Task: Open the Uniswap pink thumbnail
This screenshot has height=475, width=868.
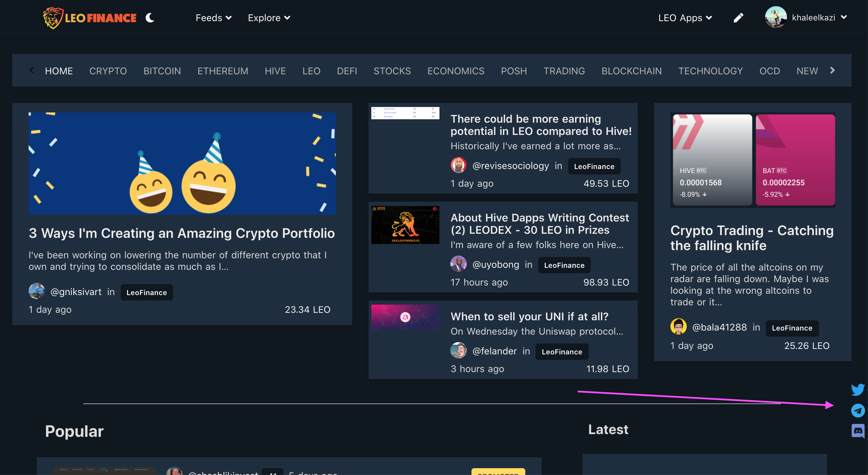Action: (x=405, y=317)
